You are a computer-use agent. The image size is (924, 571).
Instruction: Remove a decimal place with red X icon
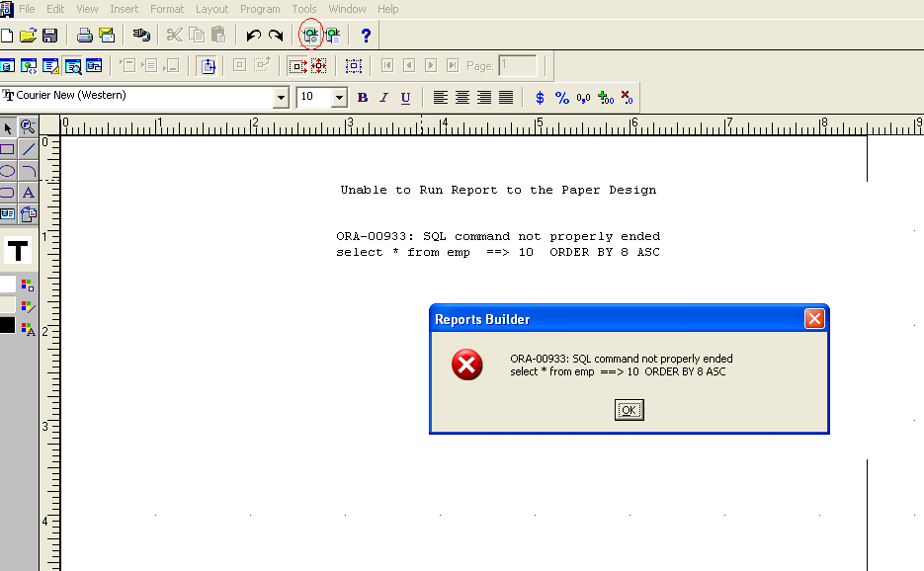(x=627, y=98)
